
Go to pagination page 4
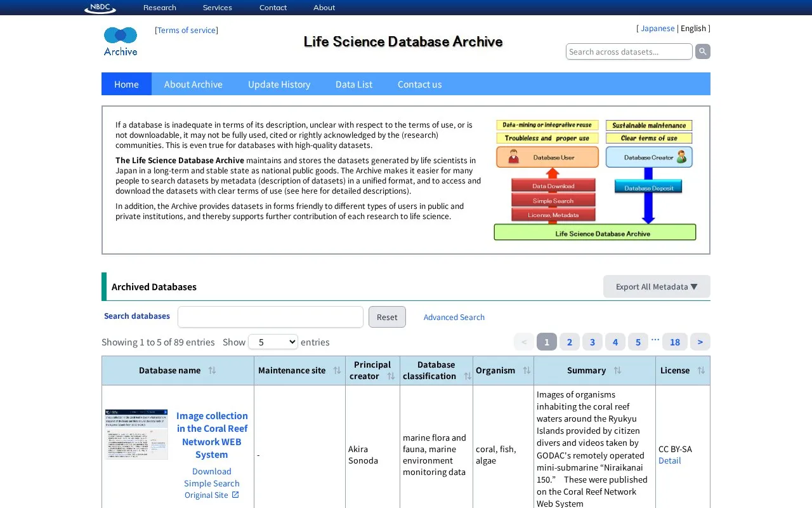pyautogui.click(x=615, y=342)
